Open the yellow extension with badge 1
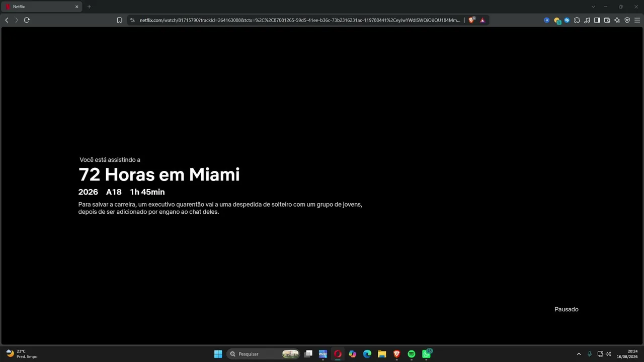This screenshot has width=644, height=362. click(x=557, y=21)
